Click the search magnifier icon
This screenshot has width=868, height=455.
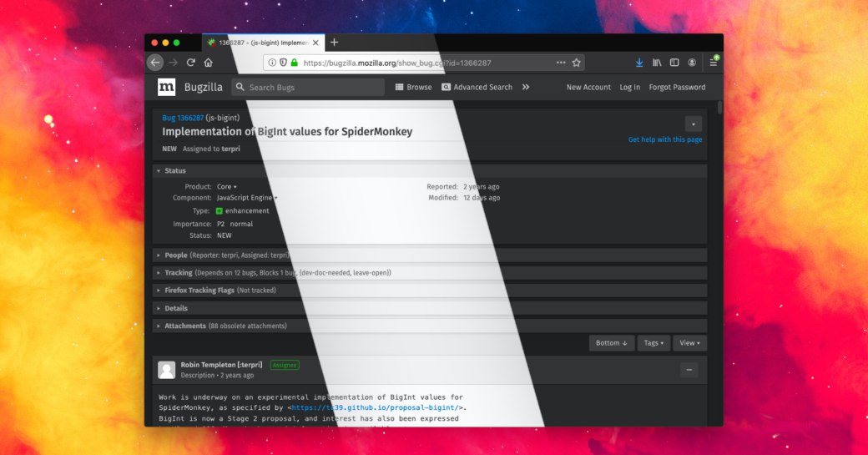240,87
